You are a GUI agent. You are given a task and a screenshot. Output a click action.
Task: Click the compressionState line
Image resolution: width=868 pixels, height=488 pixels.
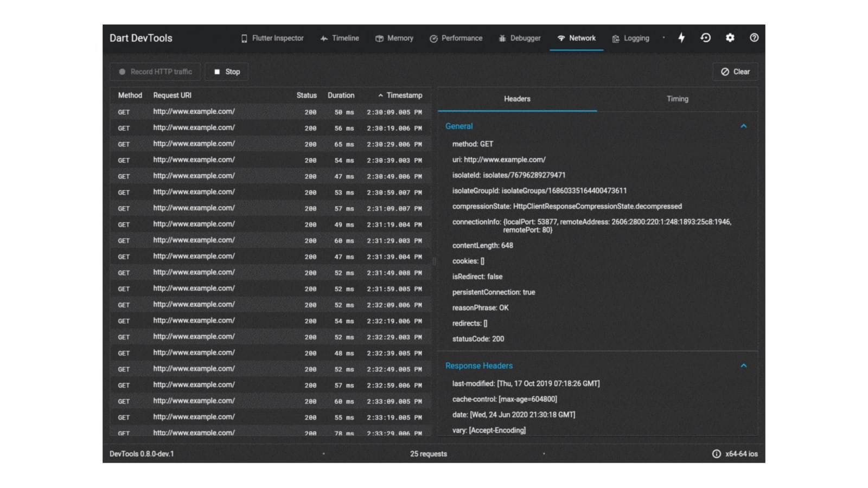(x=567, y=207)
